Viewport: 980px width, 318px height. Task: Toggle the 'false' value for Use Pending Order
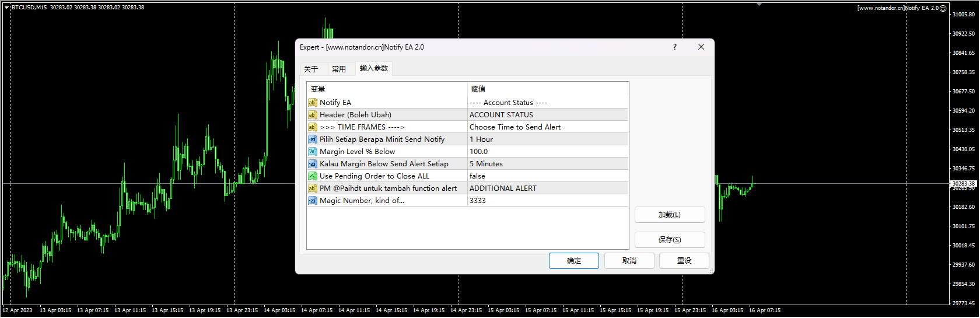(x=548, y=176)
